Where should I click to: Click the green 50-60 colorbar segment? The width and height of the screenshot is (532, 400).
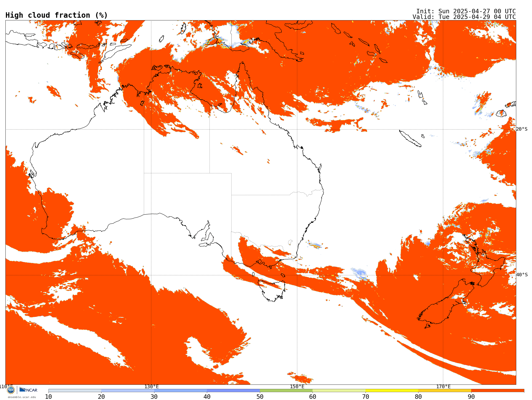pos(286,391)
